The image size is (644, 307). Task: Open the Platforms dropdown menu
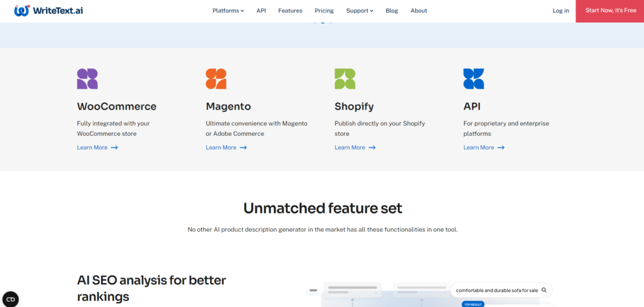tap(228, 11)
